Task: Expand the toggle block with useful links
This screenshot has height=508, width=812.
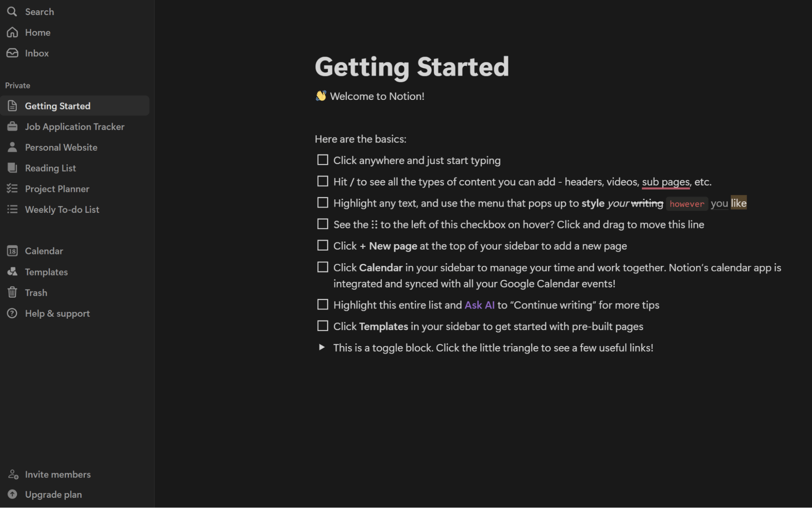Action: 322,348
